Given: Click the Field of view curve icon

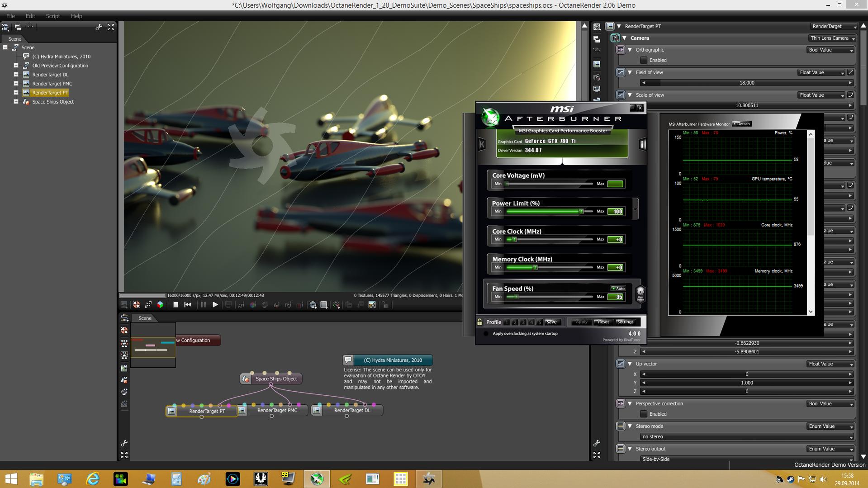Looking at the screenshot, I should click(x=850, y=72).
